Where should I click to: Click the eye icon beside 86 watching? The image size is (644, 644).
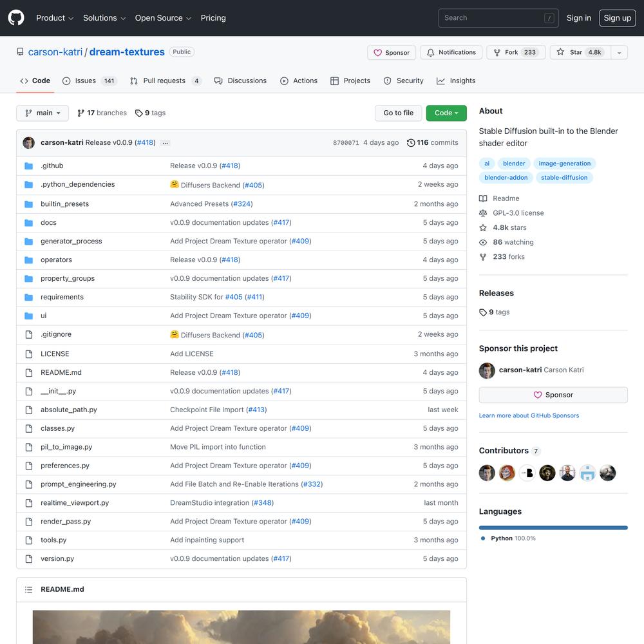[x=483, y=242]
